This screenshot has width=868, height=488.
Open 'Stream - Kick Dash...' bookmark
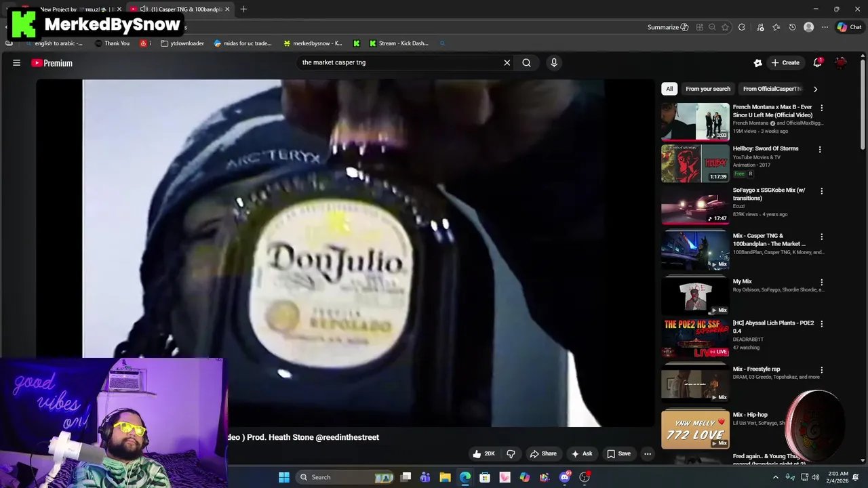399,43
